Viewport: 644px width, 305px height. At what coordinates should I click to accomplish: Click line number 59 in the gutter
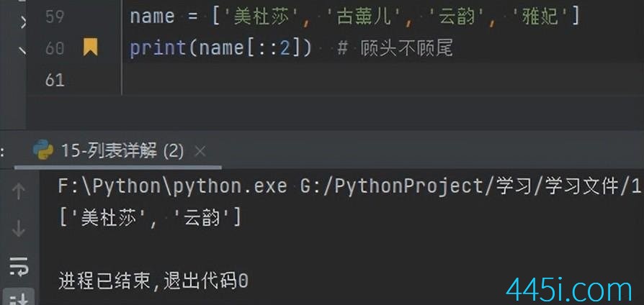[55, 17]
